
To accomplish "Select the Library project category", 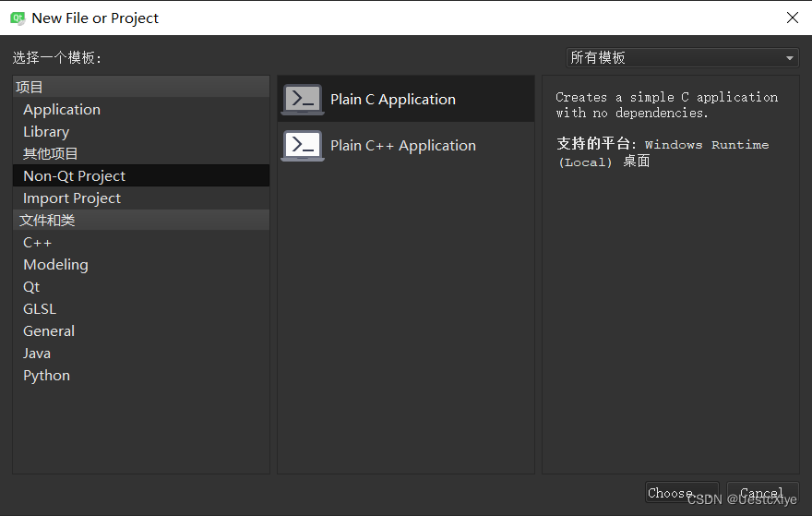I will (x=141, y=132).
